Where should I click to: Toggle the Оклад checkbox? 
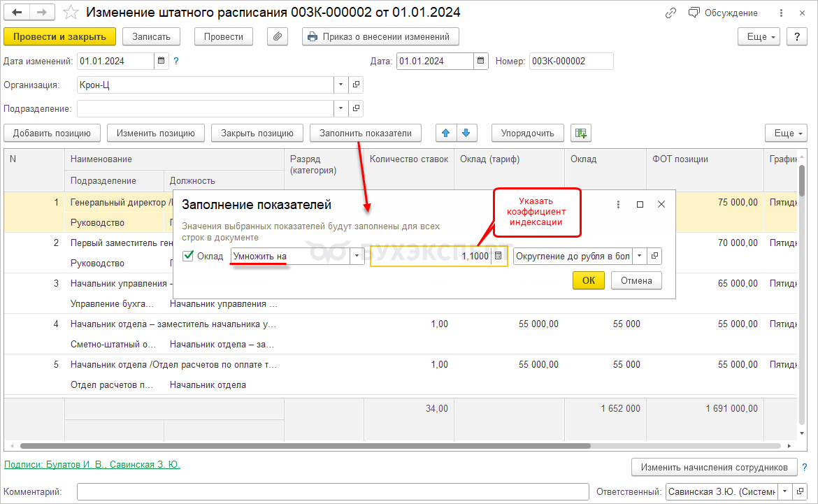pos(188,256)
